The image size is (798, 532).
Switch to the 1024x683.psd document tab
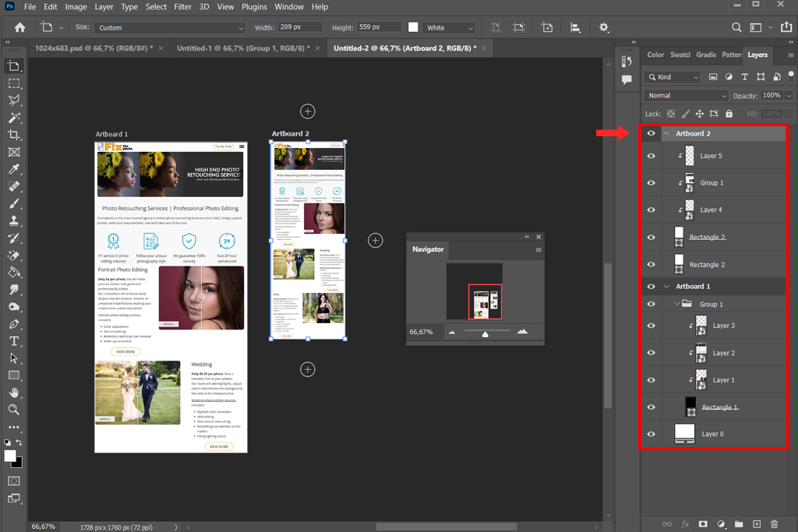(x=94, y=48)
